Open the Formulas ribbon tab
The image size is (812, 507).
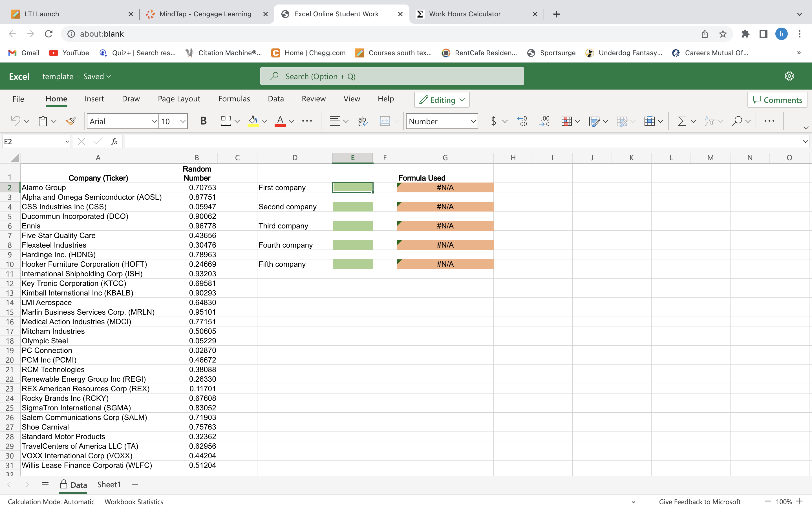234,99
